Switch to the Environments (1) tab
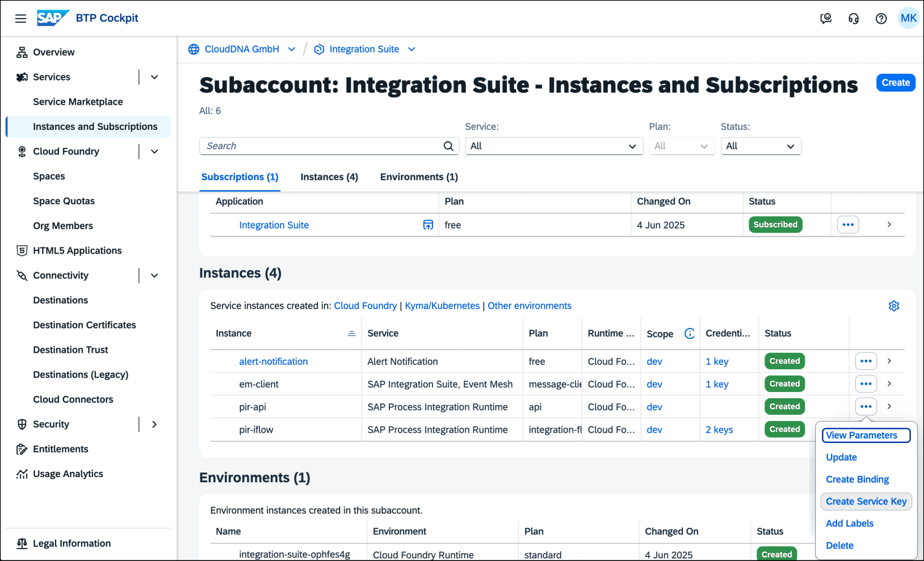This screenshot has width=924, height=561. pyautogui.click(x=419, y=177)
